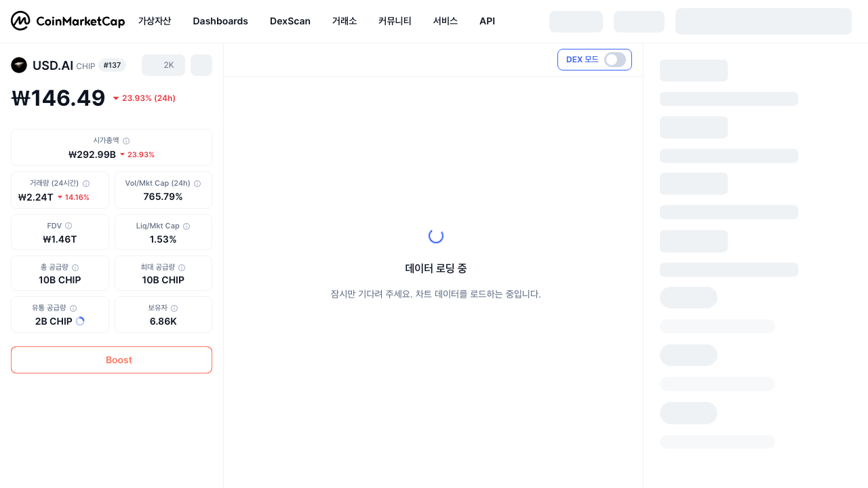
Task: Click the CoinMarketCap logo
Action: [x=68, y=21]
